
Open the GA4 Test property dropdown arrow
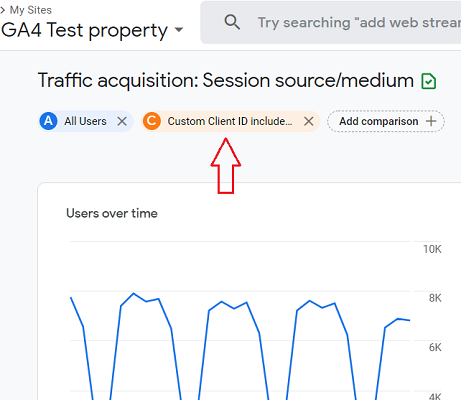pos(179,30)
